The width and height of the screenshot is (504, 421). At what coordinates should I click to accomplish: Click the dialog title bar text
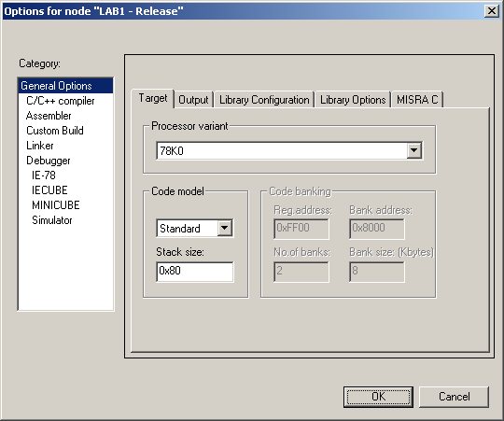pyautogui.click(x=93, y=11)
